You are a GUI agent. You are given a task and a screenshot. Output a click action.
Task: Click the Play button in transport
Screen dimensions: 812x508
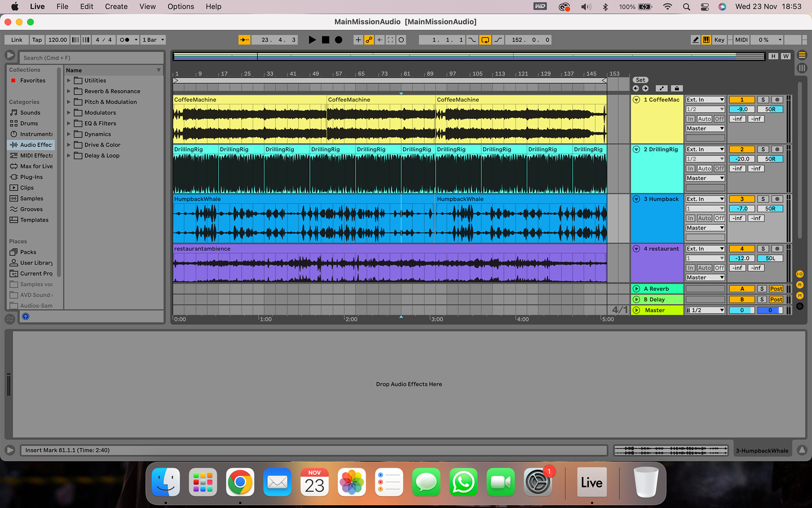click(x=312, y=40)
